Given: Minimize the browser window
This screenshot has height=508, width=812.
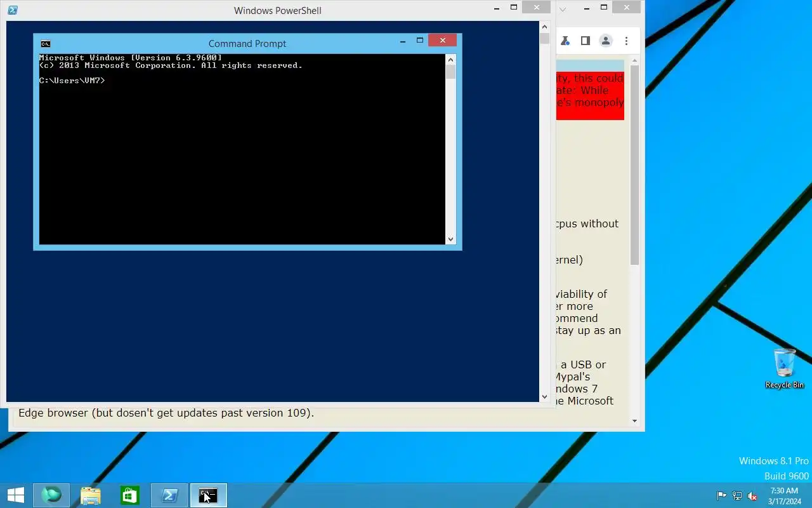Looking at the screenshot, I should (587, 8).
